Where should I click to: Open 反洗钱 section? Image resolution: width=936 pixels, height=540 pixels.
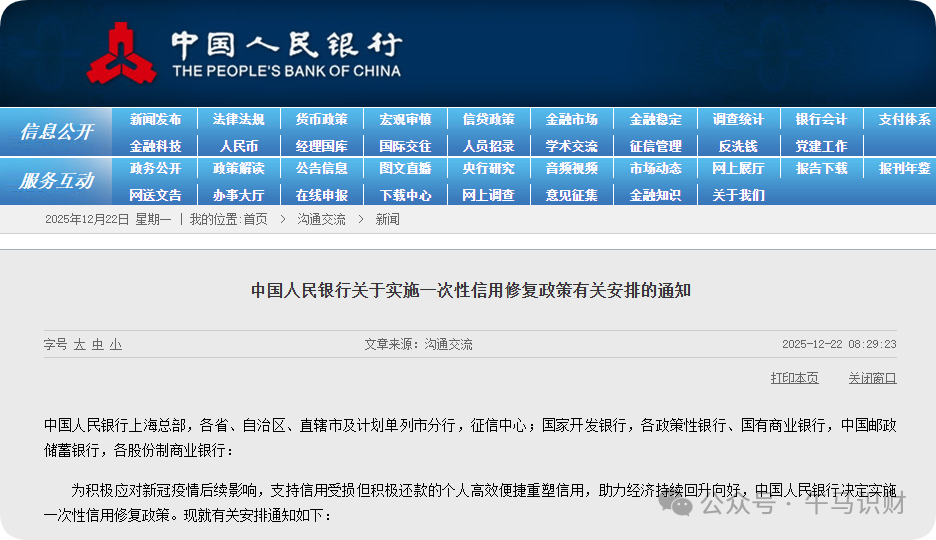pyautogui.click(x=738, y=146)
